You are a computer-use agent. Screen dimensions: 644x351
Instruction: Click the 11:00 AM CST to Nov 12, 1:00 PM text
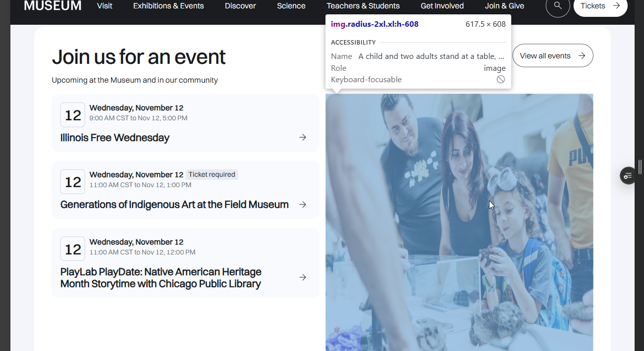point(140,185)
